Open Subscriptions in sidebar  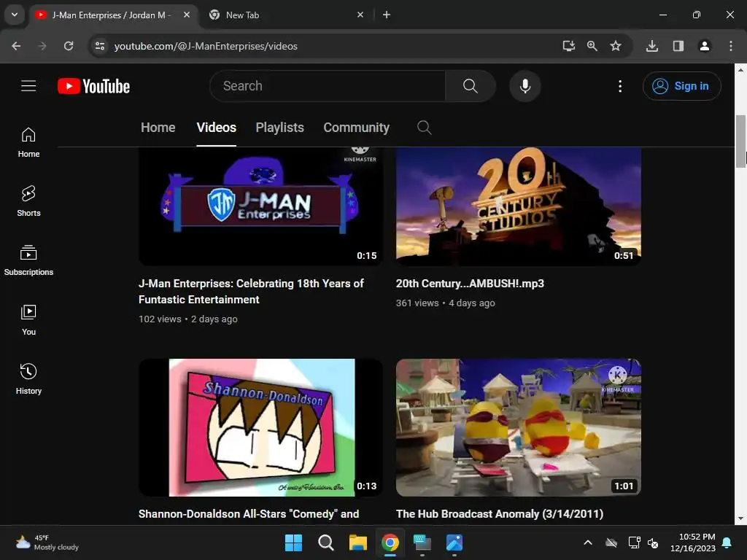(28, 260)
